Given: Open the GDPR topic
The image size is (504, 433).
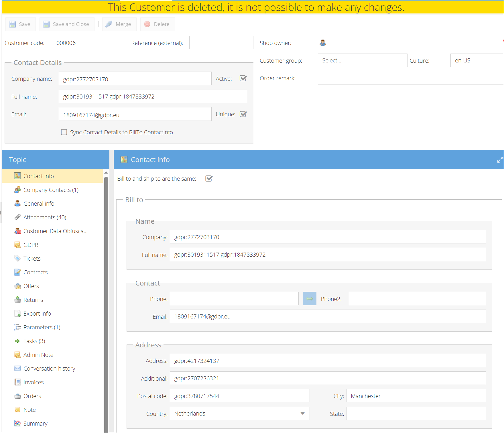Looking at the screenshot, I should 31,245.
